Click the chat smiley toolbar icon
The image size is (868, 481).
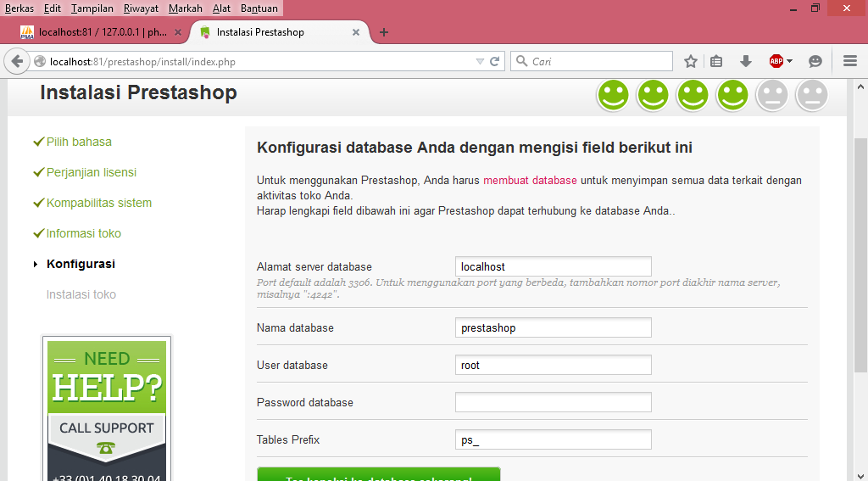(x=815, y=62)
